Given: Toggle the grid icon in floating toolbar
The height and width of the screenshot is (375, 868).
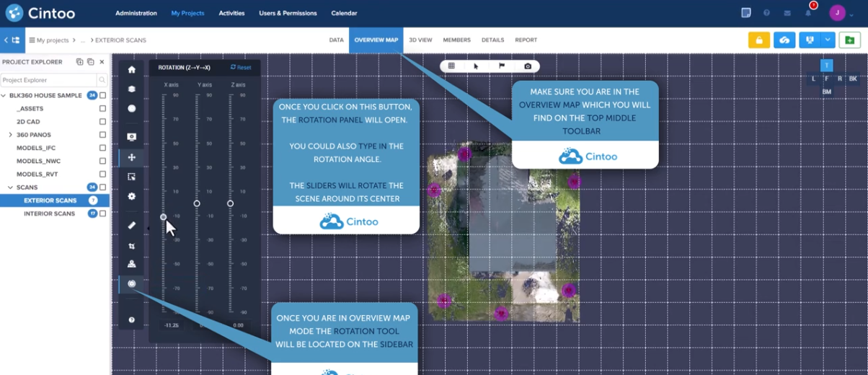Looking at the screenshot, I should click(451, 66).
